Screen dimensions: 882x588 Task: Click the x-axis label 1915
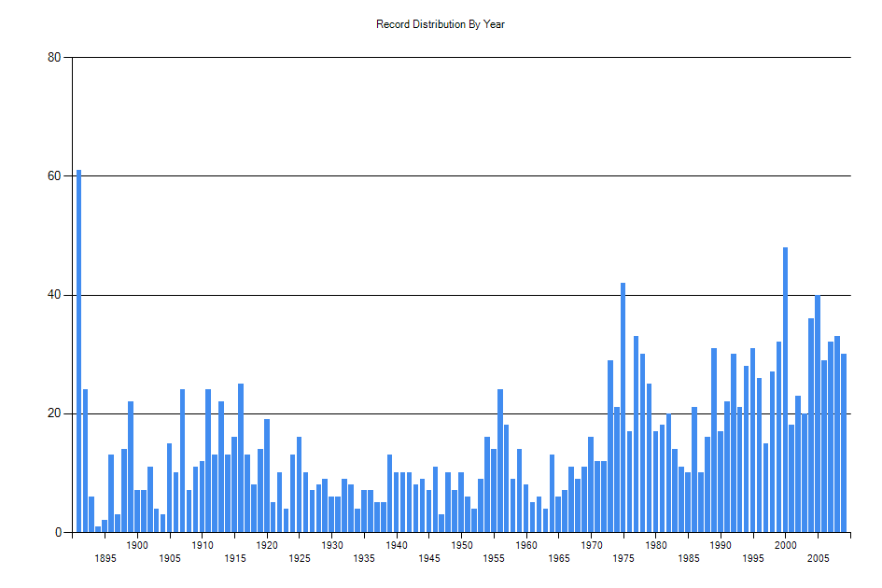235,558
